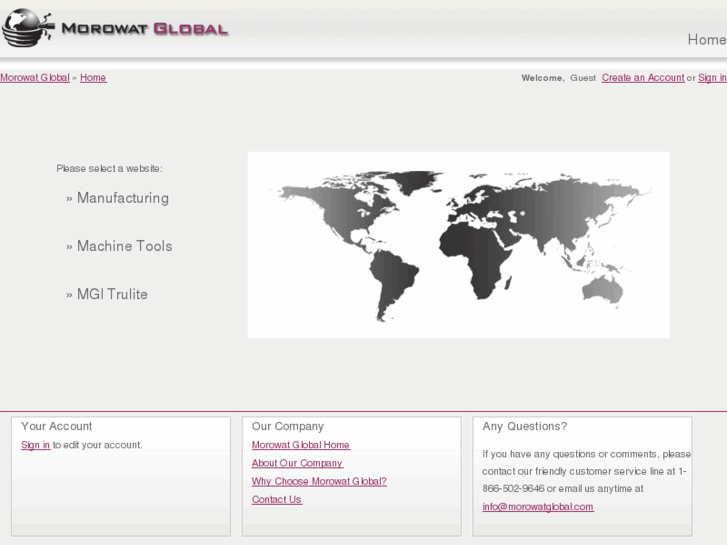This screenshot has width=727, height=545.
Task: Click the info@morowatglobal.com email link
Action: click(x=537, y=507)
